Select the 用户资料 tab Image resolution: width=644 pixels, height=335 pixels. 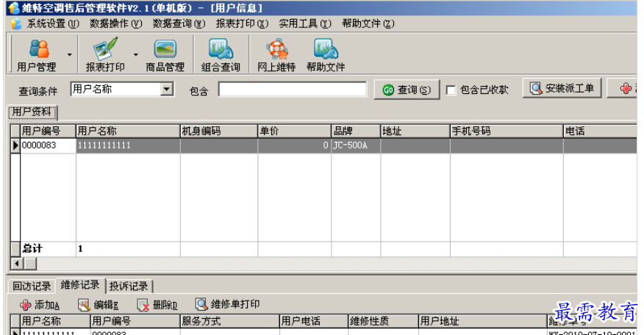(x=32, y=112)
